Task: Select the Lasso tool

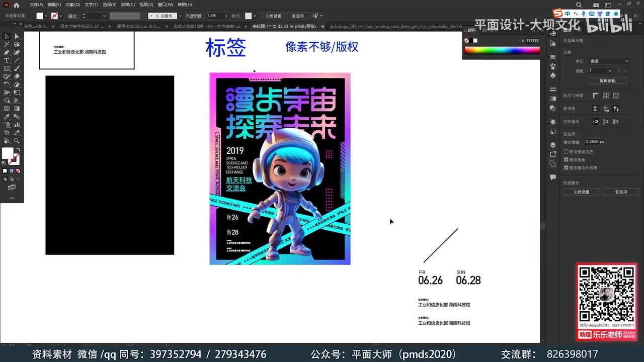Action: pyautogui.click(x=17, y=44)
